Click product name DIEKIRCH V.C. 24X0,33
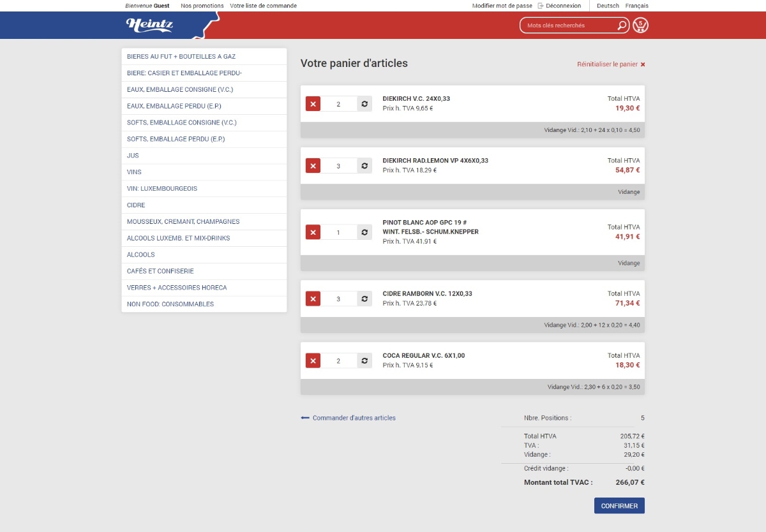766x532 pixels. 416,99
